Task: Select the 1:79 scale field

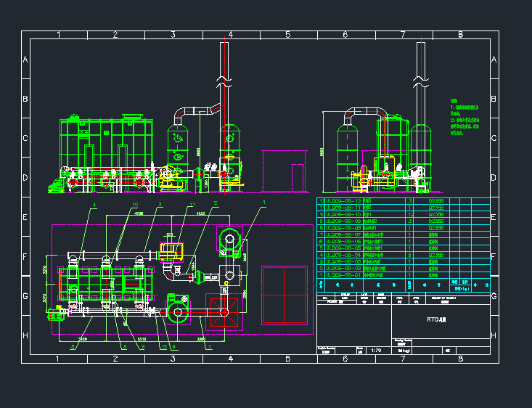Action: [x=376, y=350]
